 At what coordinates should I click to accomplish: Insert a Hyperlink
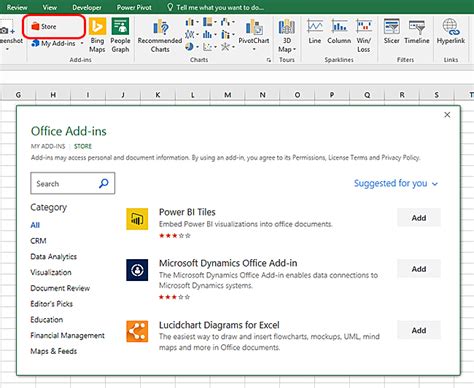[451, 32]
